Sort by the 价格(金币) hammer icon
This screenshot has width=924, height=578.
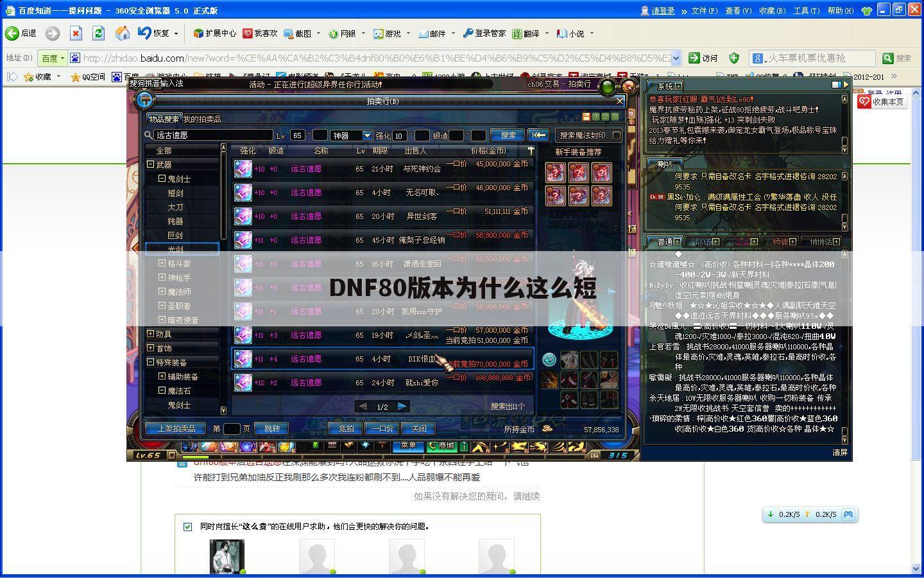pyautogui.click(x=531, y=150)
